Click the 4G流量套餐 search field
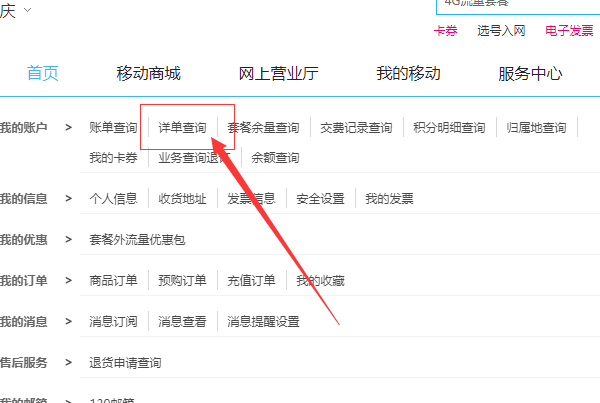 [515, 5]
